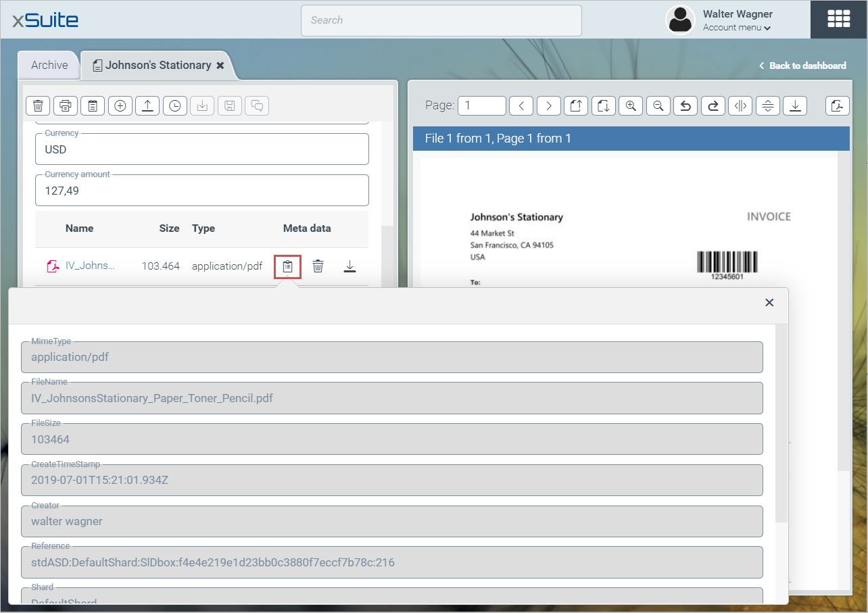The height and width of the screenshot is (613, 868).
Task: Click the clock history icon in toolbar
Action: (x=174, y=105)
